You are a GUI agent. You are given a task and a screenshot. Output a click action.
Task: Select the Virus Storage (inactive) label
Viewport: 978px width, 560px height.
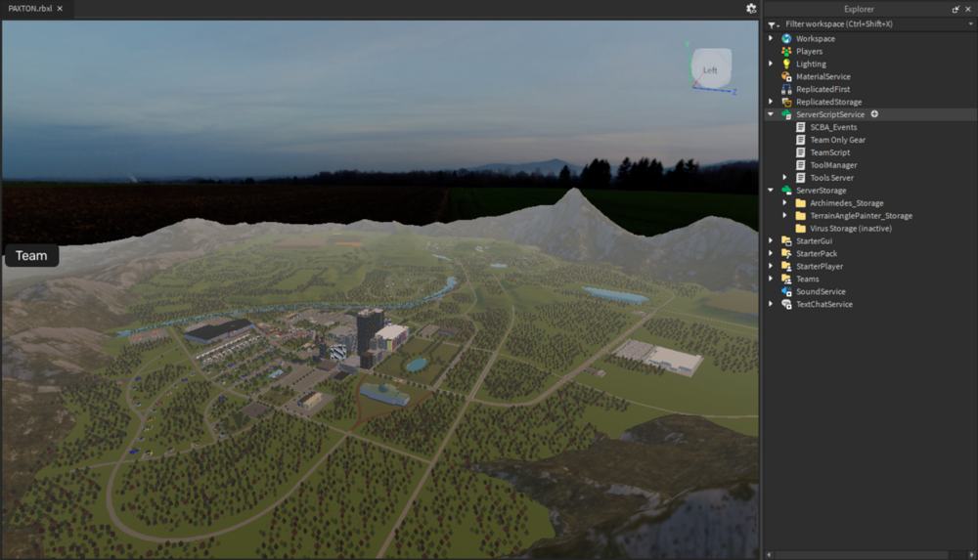(x=851, y=229)
